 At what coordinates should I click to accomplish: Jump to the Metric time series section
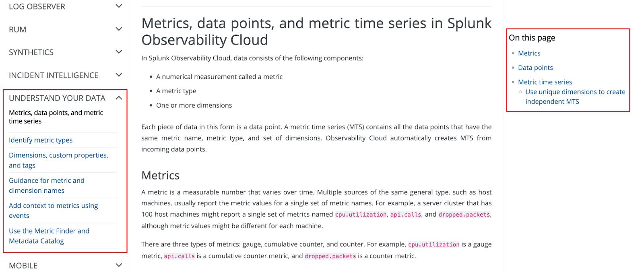coord(545,82)
